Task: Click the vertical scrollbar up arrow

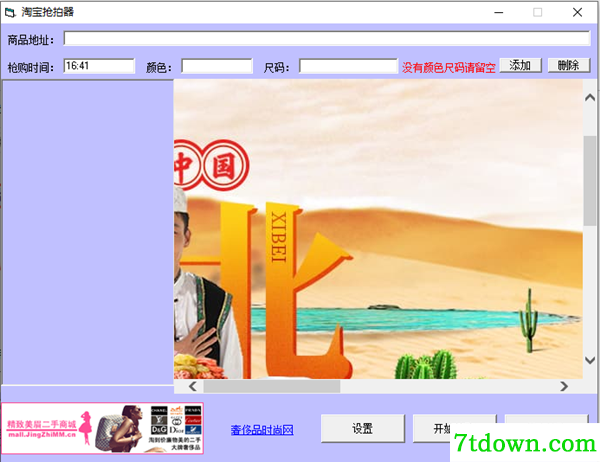Action: 590,98
